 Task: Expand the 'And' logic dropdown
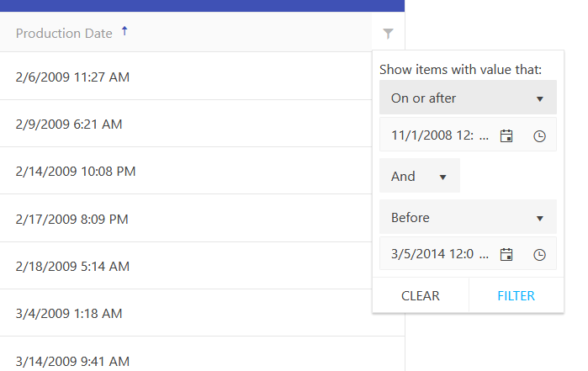pos(419,176)
